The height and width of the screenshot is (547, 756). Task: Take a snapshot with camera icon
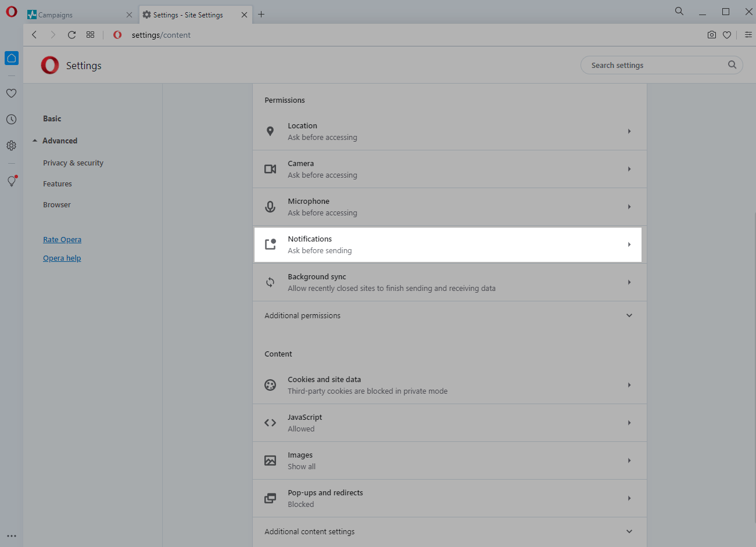click(711, 35)
